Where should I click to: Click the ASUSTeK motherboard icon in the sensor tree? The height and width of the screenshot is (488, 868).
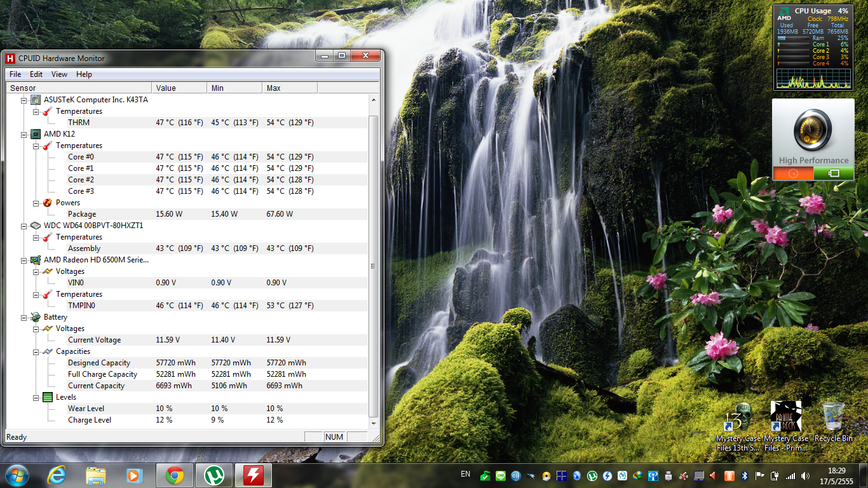coord(36,100)
